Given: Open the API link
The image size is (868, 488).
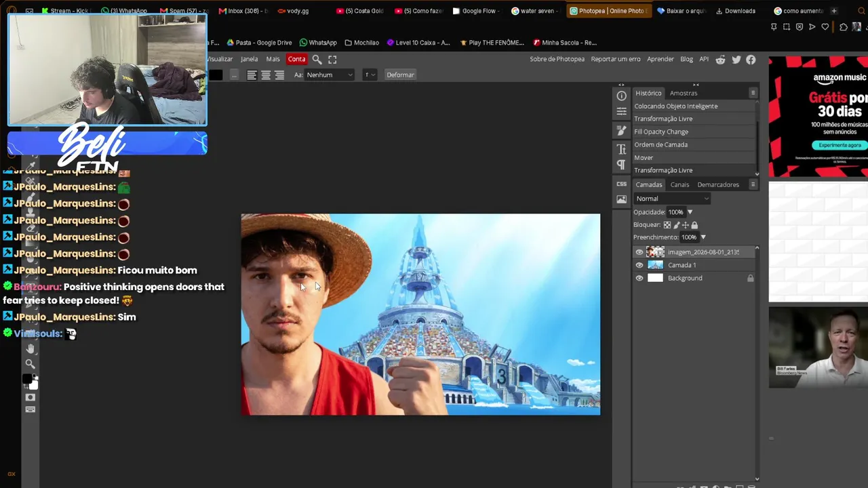Looking at the screenshot, I should pyautogui.click(x=704, y=60).
